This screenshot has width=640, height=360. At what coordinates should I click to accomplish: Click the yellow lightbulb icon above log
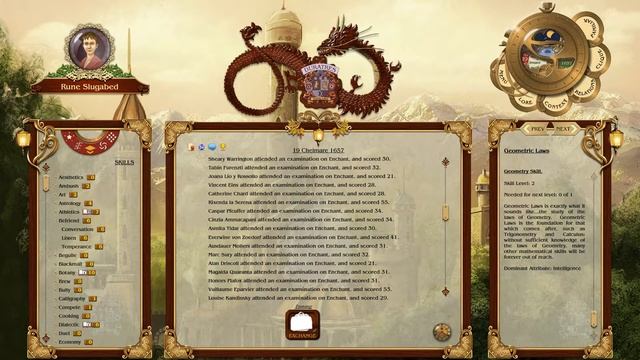coord(223,146)
